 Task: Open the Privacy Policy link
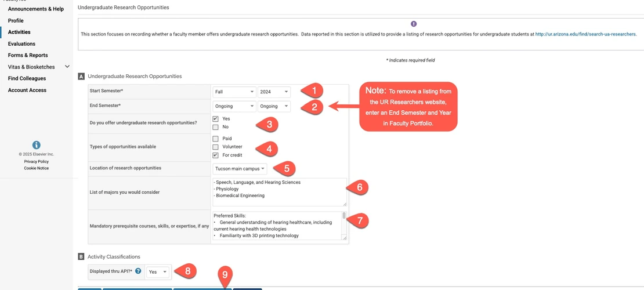point(36,161)
